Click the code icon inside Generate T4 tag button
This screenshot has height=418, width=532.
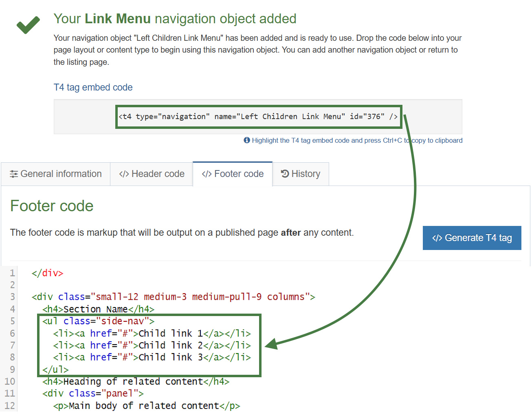click(x=438, y=238)
